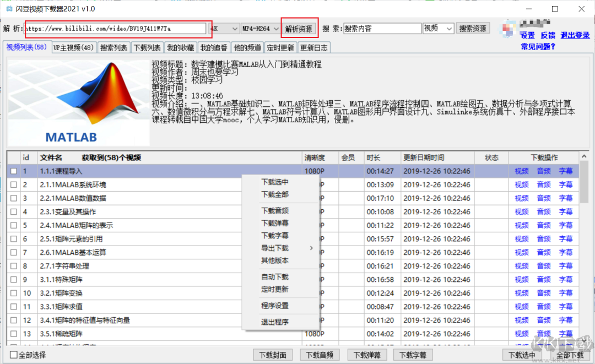Choose 下载全部 from the context menu
Screen dimensions: 595x364
tap(275, 194)
